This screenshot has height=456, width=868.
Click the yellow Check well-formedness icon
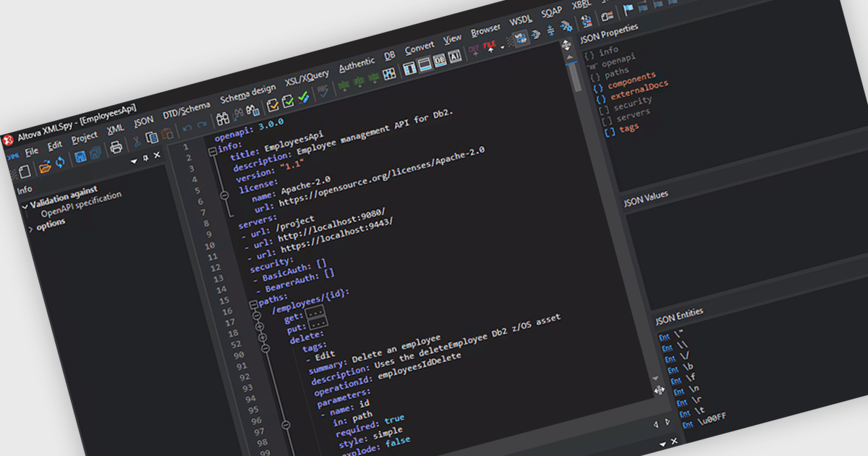coord(273,105)
